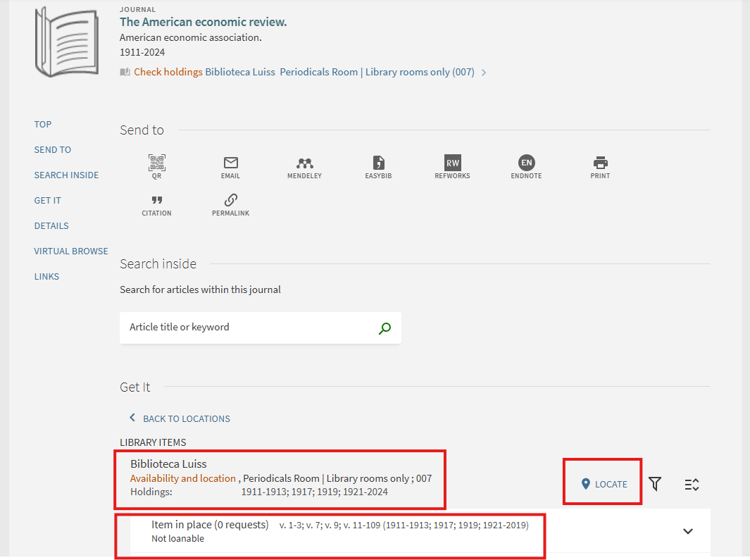Go Back to Locations
The width and height of the screenshot is (750, 560).
[x=180, y=418]
